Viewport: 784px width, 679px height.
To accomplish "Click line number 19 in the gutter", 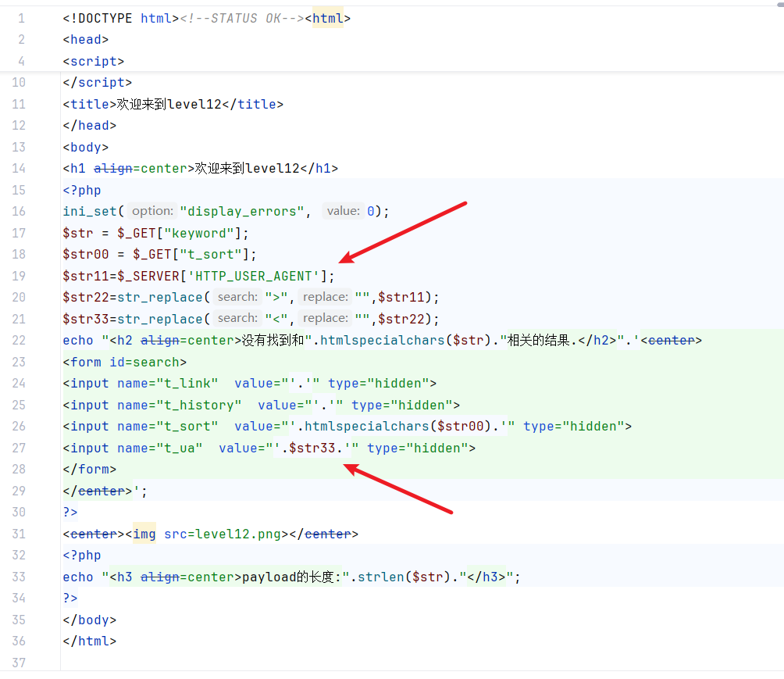I will [x=19, y=275].
